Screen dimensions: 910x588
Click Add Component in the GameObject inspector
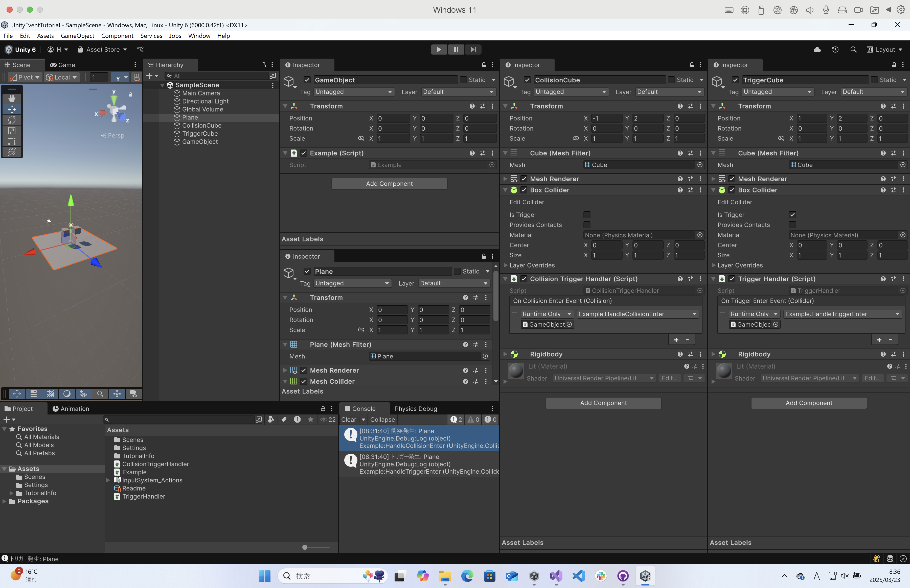(389, 184)
